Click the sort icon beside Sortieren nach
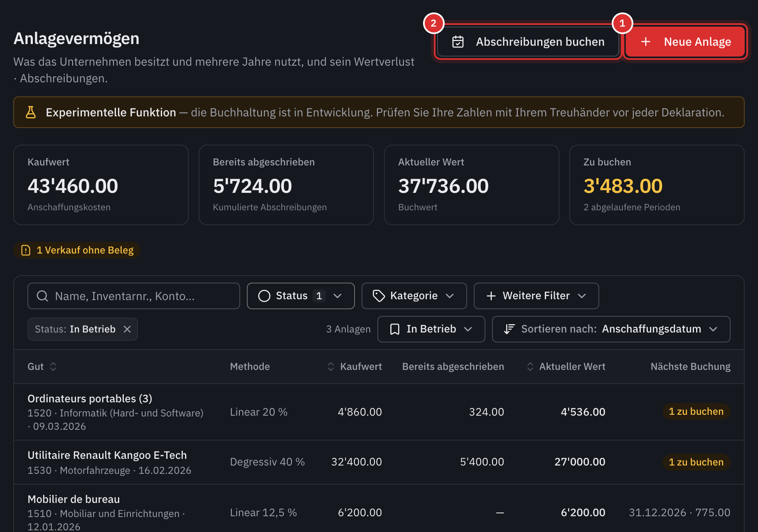 click(509, 329)
